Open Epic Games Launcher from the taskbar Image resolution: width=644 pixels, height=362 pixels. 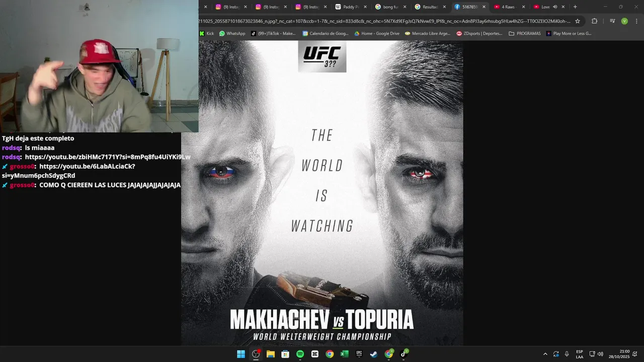[x=359, y=354]
